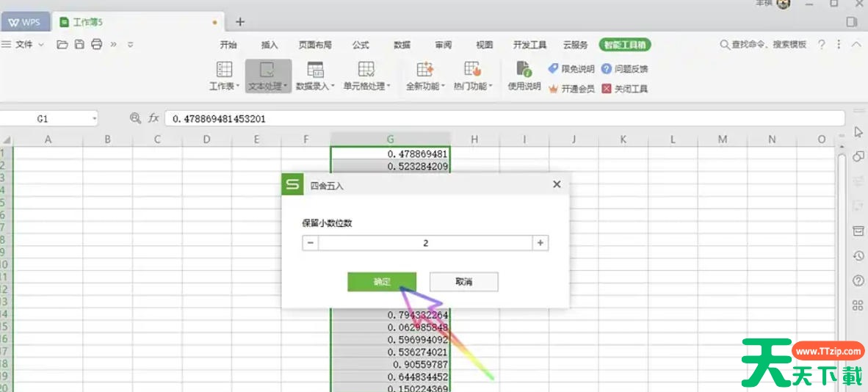Switch to the 数据 tab
The width and height of the screenshot is (868, 392).
coord(402,45)
